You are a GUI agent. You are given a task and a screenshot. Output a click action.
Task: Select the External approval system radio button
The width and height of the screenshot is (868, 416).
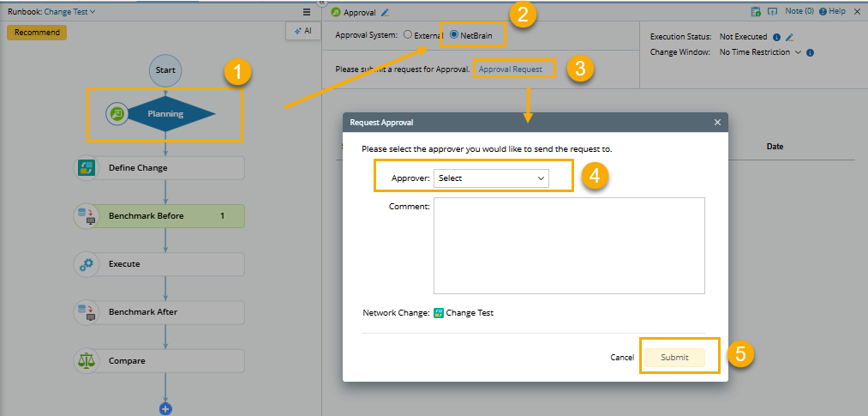(x=408, y=35)
